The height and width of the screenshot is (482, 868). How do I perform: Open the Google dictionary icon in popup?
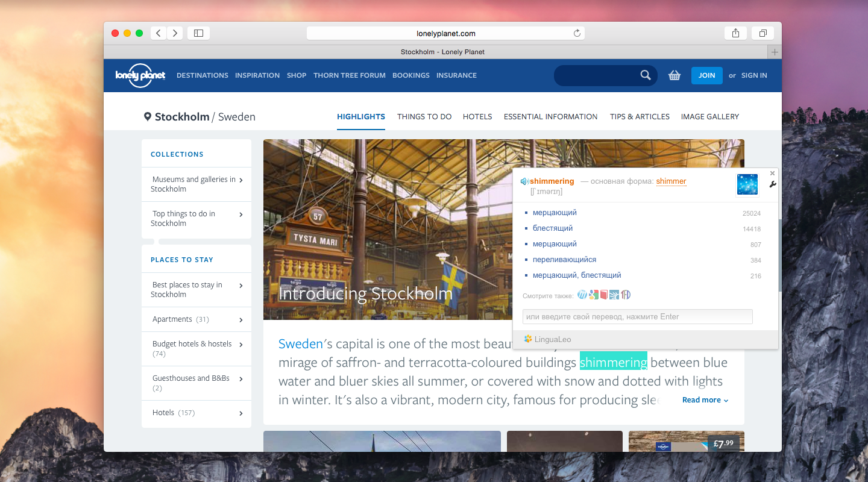click(594, 295)
